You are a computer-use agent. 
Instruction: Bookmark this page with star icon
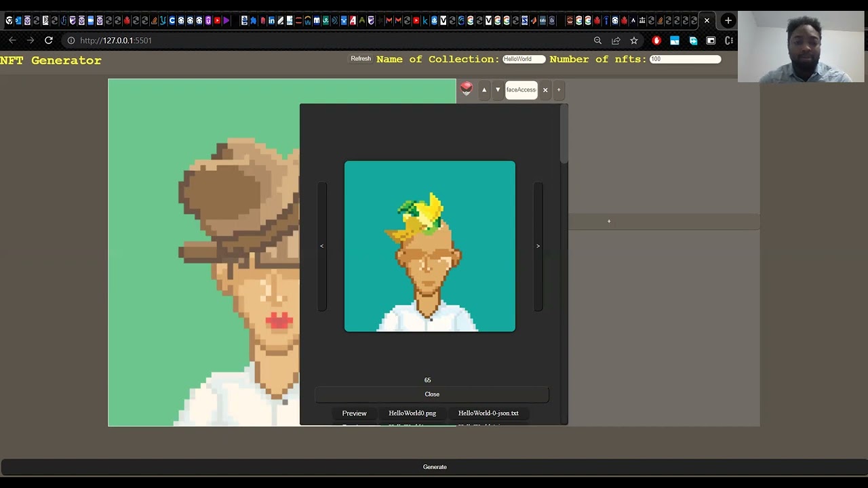[634, 41]
